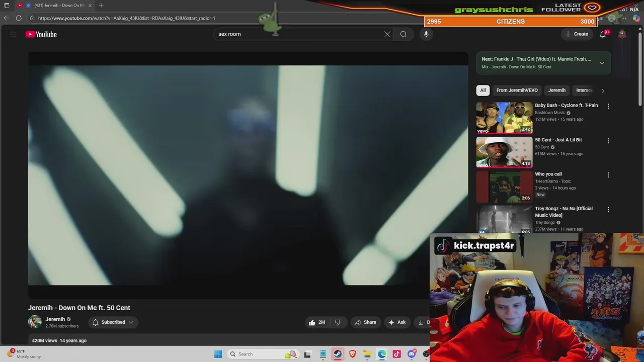Dislike the video
Screen dimensions: 644x362
coord(338,322)
